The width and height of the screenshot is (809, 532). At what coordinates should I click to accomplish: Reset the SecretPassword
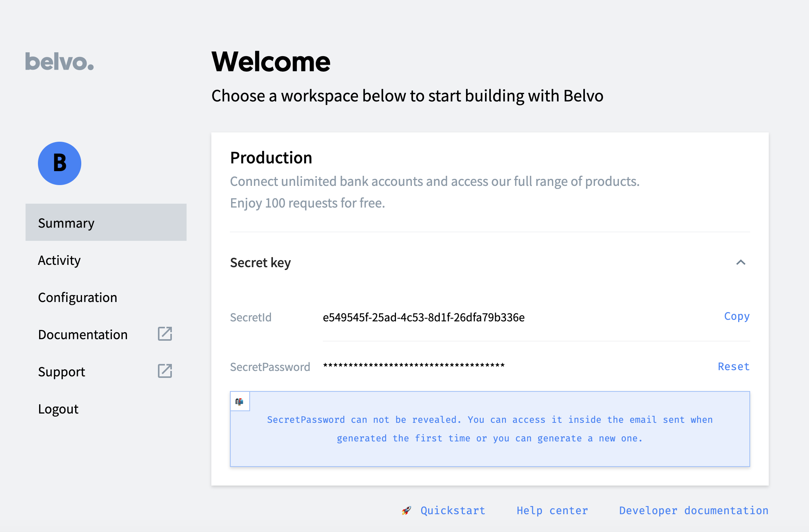tap(734, 366)
